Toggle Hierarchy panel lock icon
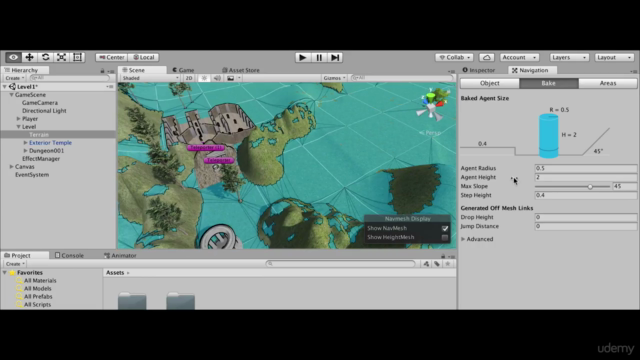640x360 pixels. 102,71
